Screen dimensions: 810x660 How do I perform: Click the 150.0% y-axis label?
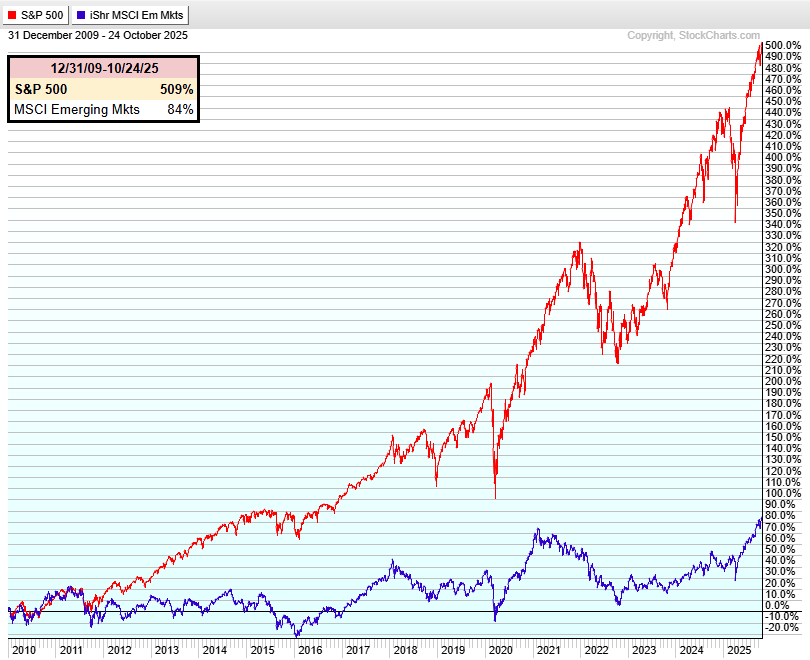point(783,437)
